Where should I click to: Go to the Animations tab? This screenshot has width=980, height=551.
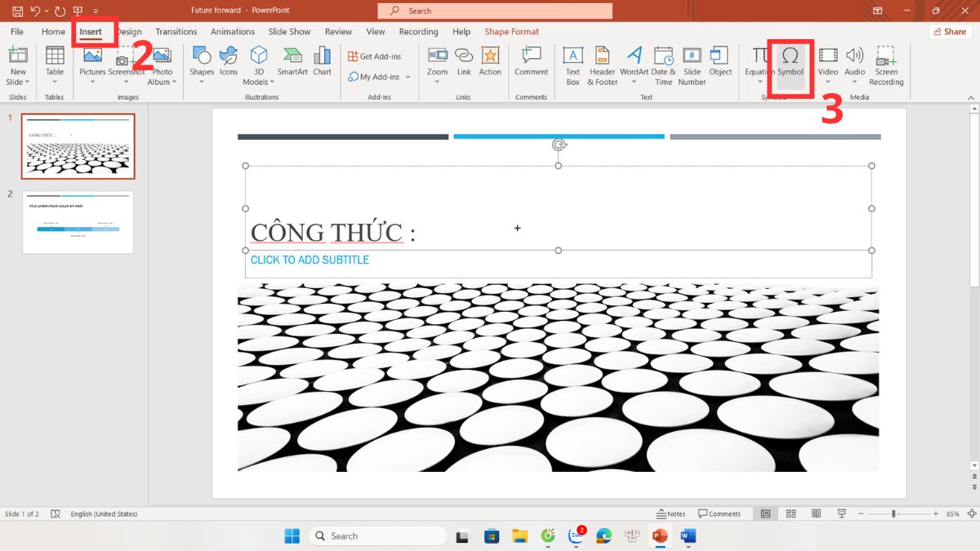click(x=233, y=32)
